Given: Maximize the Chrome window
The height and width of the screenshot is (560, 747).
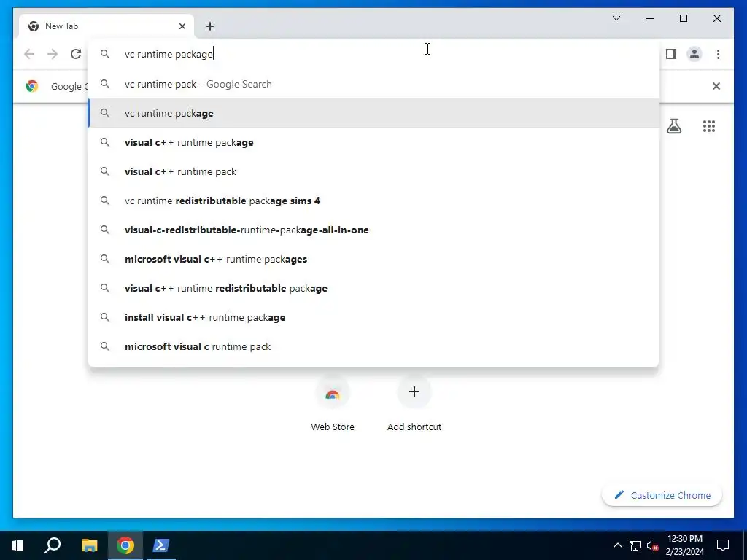Looking at the screenshot, I should point(683,18).
